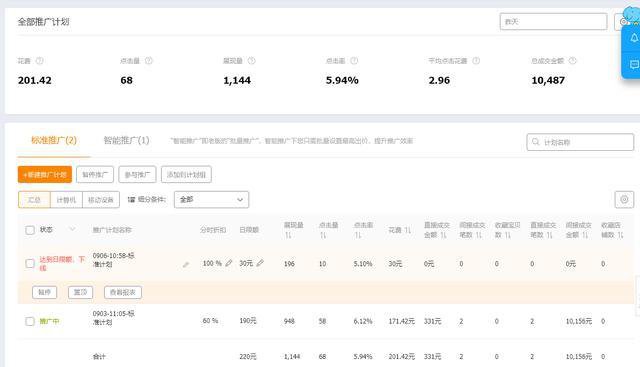The height and width of the screenshot is (367, 640).
Task: Click the chat message icon in blue sidebar
Action: click(x=634, y=65)
